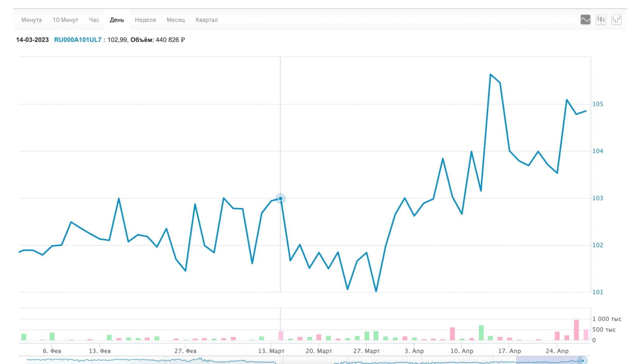The height and width of the screenshot is (364, 636).
Task: Click the pink volume bar under the crosshair
Action: [x=281, y=336]
